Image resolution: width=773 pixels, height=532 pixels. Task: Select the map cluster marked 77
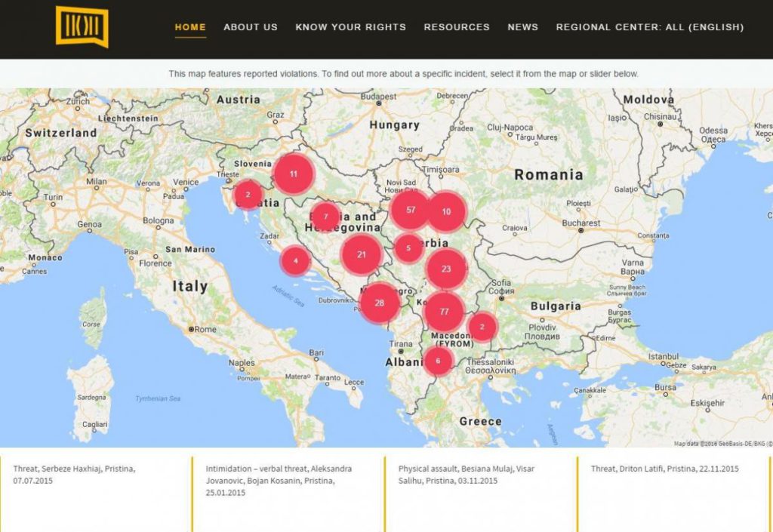click(444, 312)
